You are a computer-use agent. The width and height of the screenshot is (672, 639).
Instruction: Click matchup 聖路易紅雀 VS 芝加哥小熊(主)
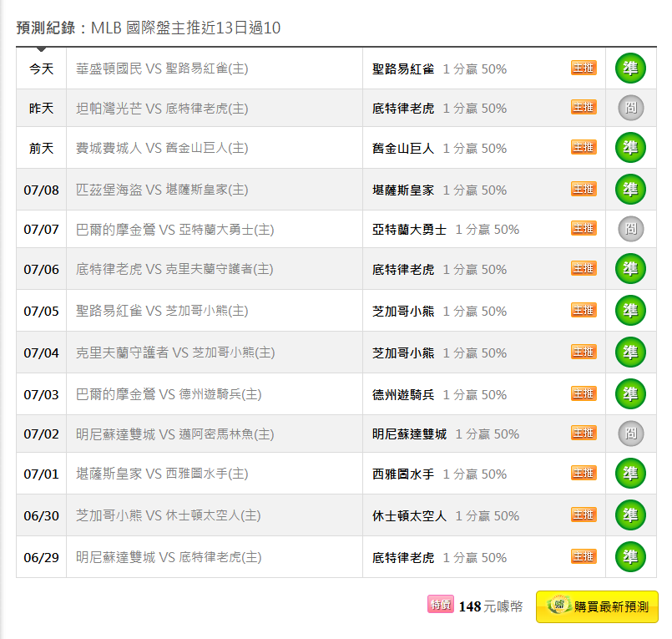(x=162, y=311)
